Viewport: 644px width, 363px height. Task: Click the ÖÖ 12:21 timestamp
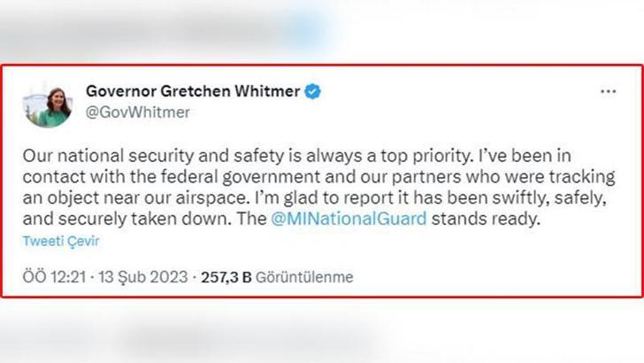[x=53, y=277]
